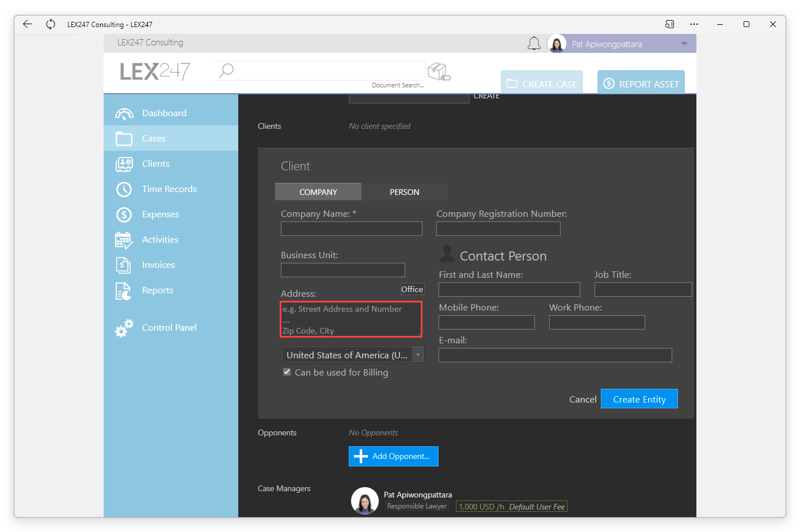Screen dimensions: 800x532
Task: Expand the United States of America country dropdown
Action: click(352, 355)
